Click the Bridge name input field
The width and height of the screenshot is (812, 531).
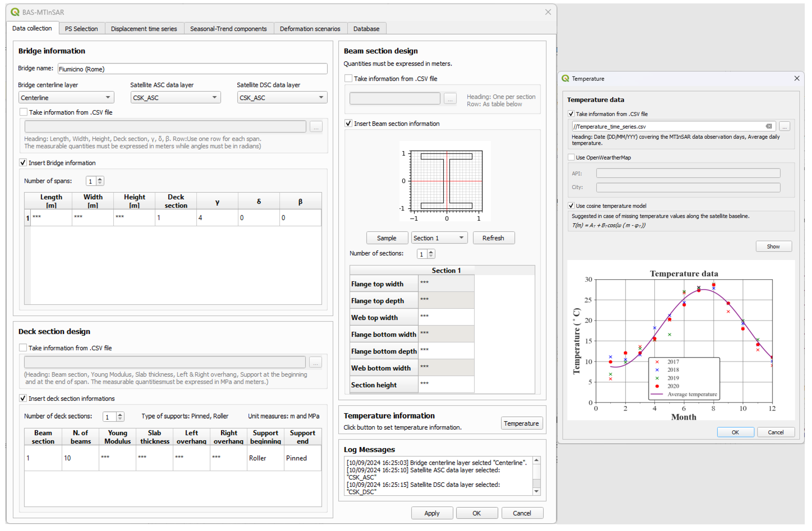tap(192, 69)
